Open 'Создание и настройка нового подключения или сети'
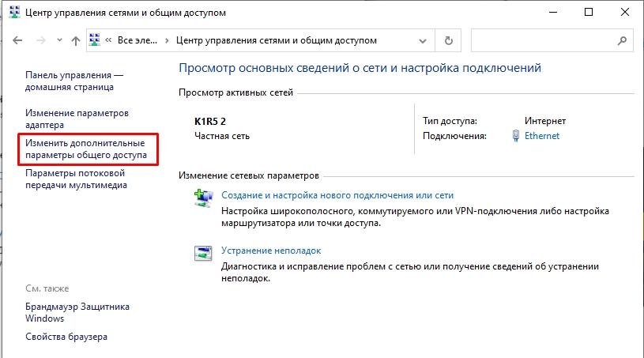 coord(337,195)
